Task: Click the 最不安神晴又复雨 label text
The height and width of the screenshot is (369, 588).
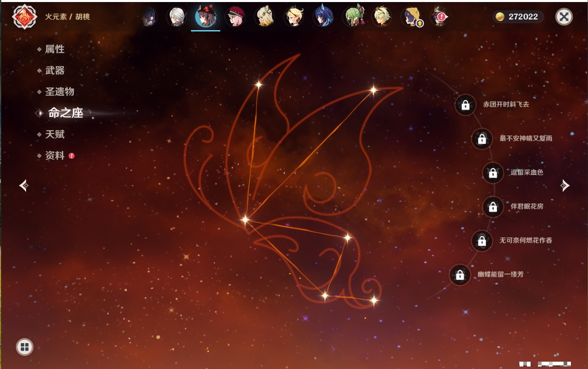Action: (526, 138)
